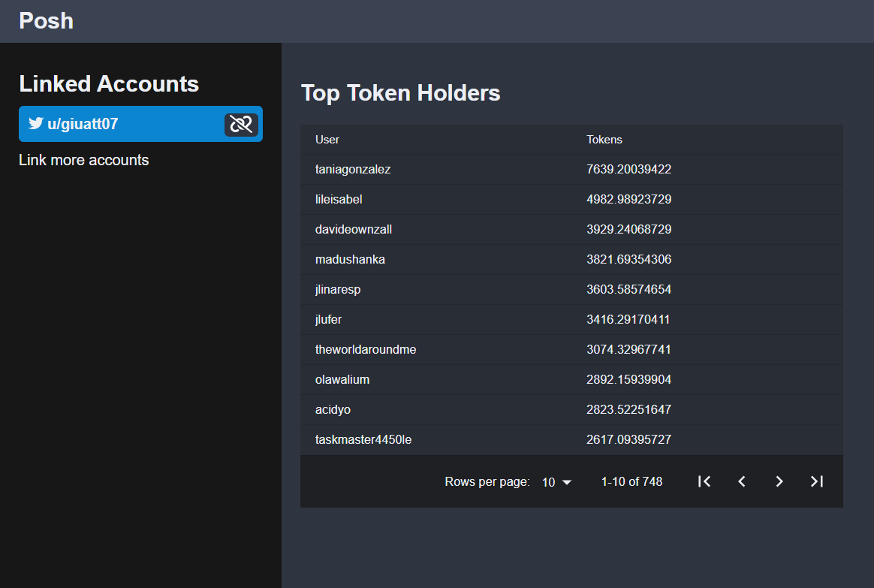
Task: Click the User column header
Action: [x=327, y=140]
